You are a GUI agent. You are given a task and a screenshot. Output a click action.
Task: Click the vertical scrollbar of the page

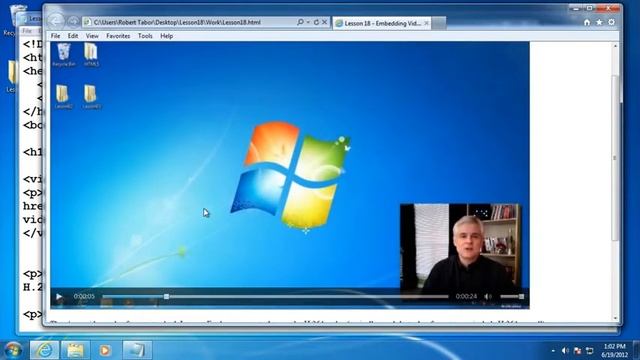[x=616, y=159]
